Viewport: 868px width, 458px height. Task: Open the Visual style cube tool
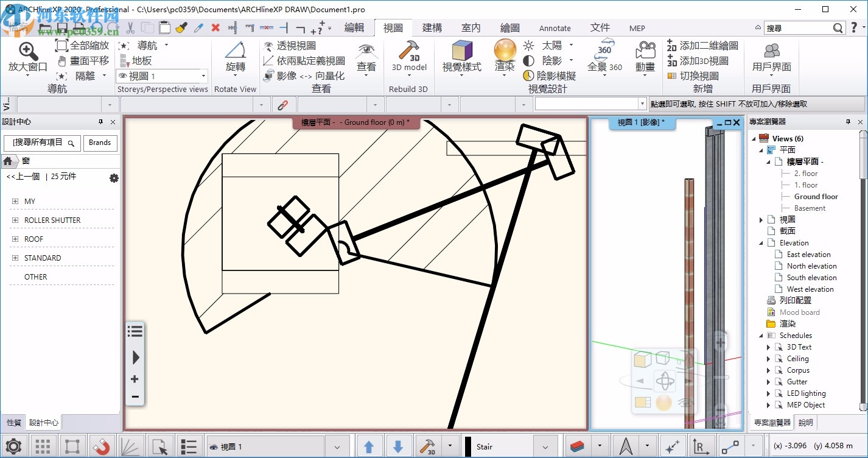point(462,52)
